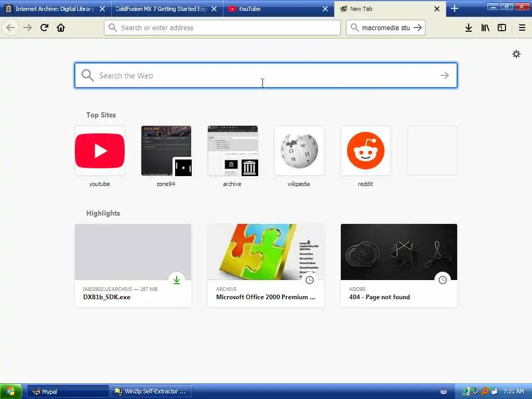Reload the current page

tap(44, 28)
